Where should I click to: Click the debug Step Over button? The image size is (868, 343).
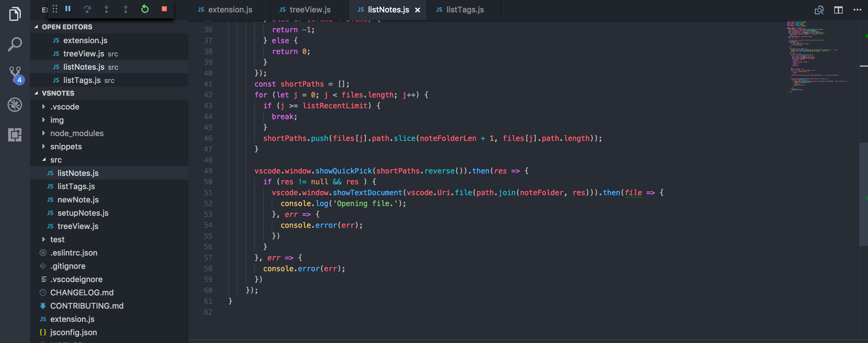[x=87, y=9]
